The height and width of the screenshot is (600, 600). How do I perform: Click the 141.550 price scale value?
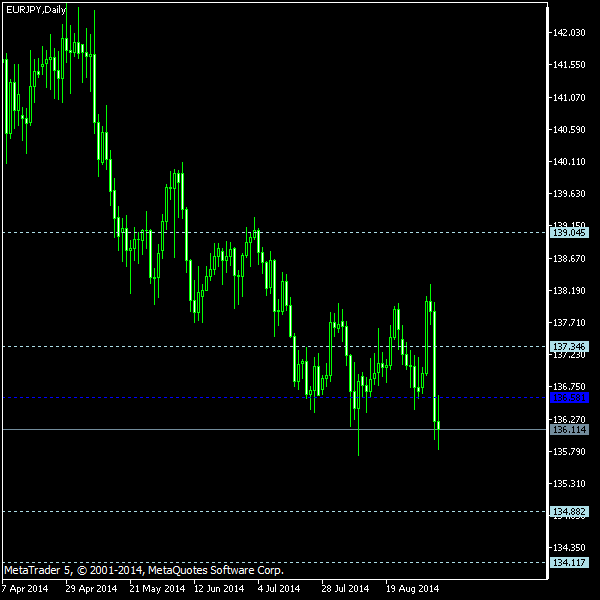point(569,65)
